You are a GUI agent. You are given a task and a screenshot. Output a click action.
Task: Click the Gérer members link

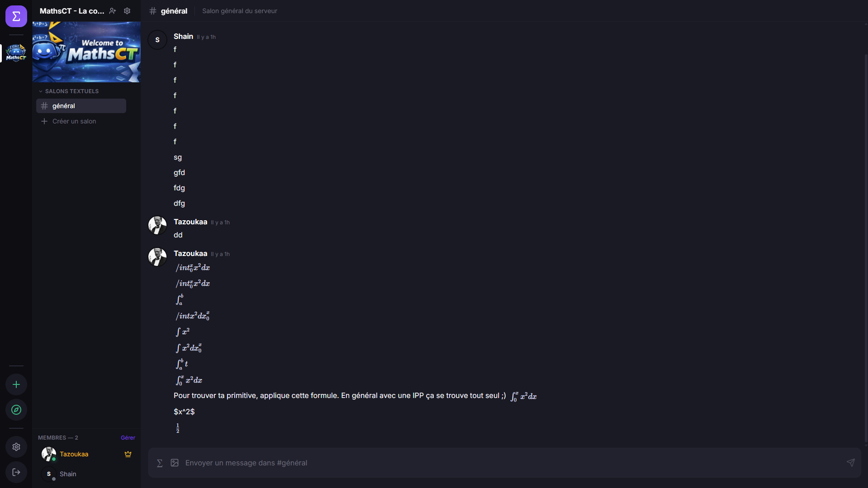[x=128, y=438]
